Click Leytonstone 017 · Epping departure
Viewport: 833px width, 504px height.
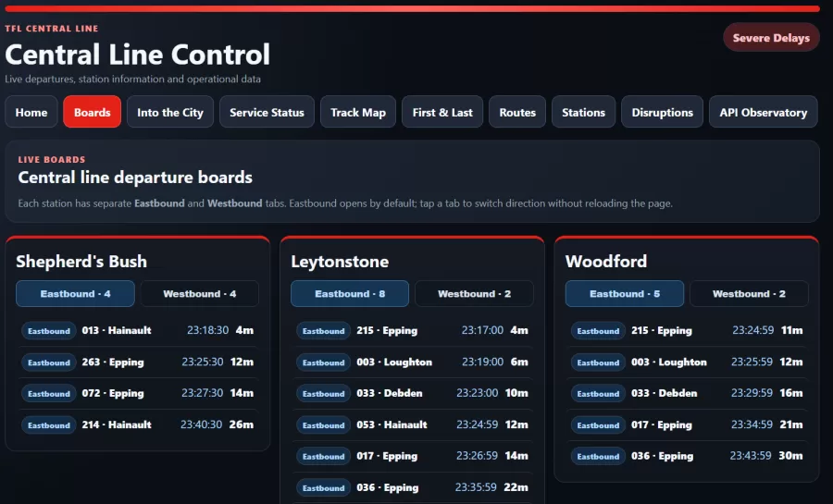tap(412, 456)
